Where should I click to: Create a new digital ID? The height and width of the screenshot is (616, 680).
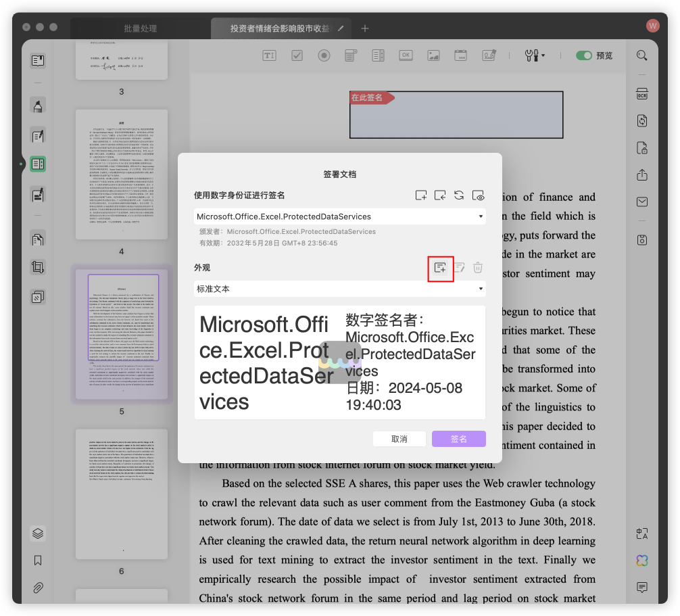pos(420,195)
